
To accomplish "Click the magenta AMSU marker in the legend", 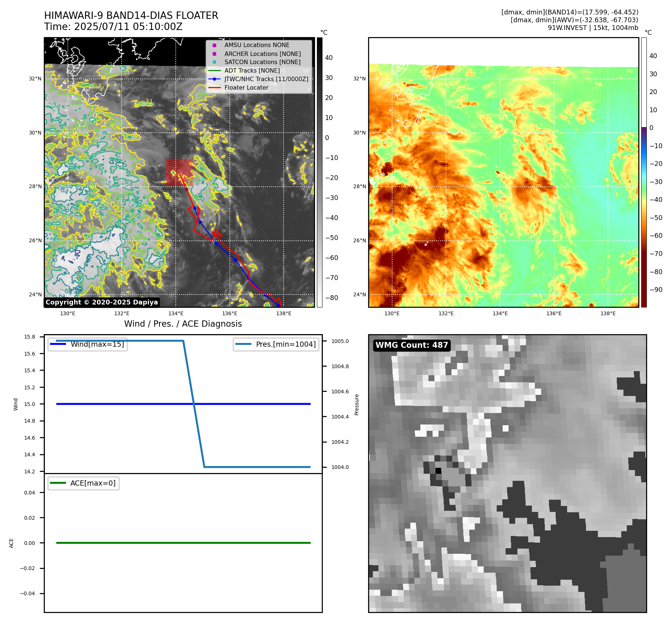I will pyautogui.click(x=214, y=45).
